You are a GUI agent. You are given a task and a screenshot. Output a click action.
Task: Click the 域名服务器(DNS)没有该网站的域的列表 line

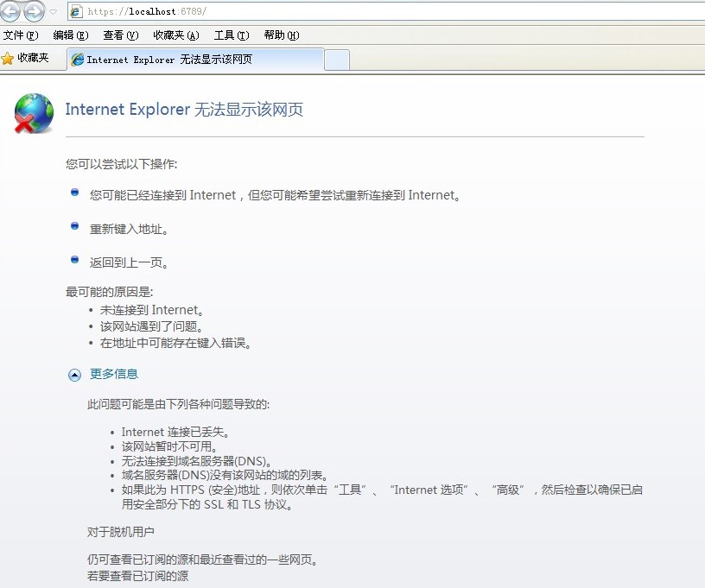[225, 475]
